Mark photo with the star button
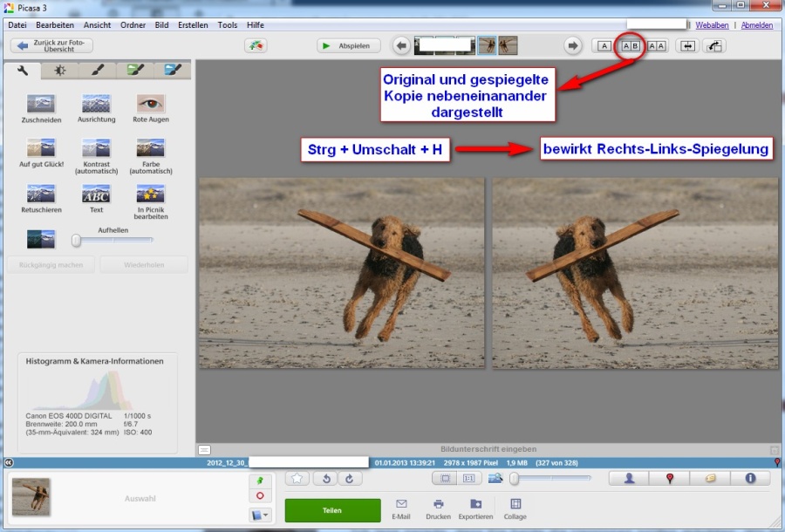This screenshot has width=785, height=532. pos(297,479)
